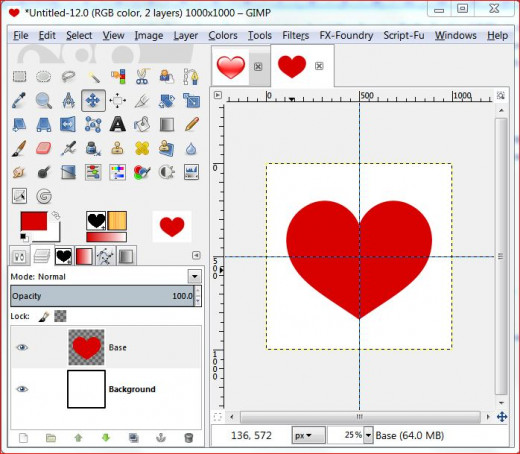The image size is (520, 454).
Task: Select the Clone stamp tool
Action: click(117, 148)
